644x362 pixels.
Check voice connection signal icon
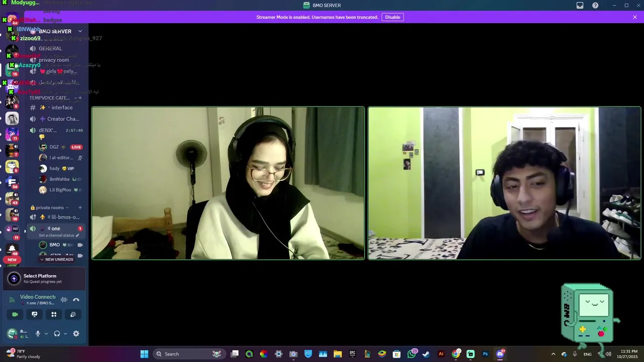[12, 300]
